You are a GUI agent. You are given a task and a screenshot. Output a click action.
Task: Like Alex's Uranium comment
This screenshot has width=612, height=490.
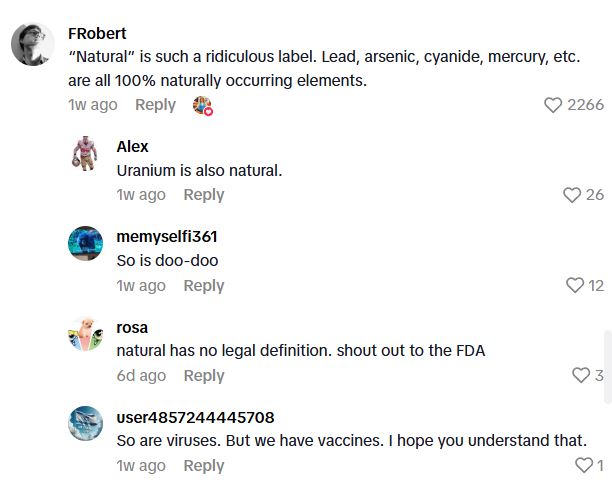(572, 195)
